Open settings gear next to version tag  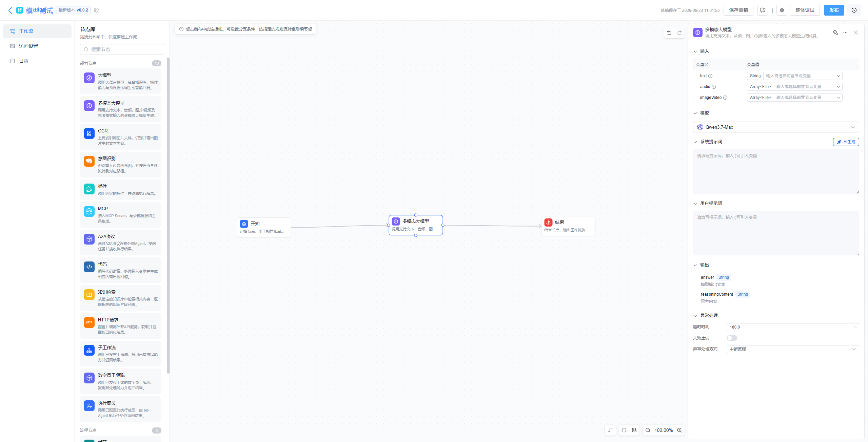[x=96, y=10]
